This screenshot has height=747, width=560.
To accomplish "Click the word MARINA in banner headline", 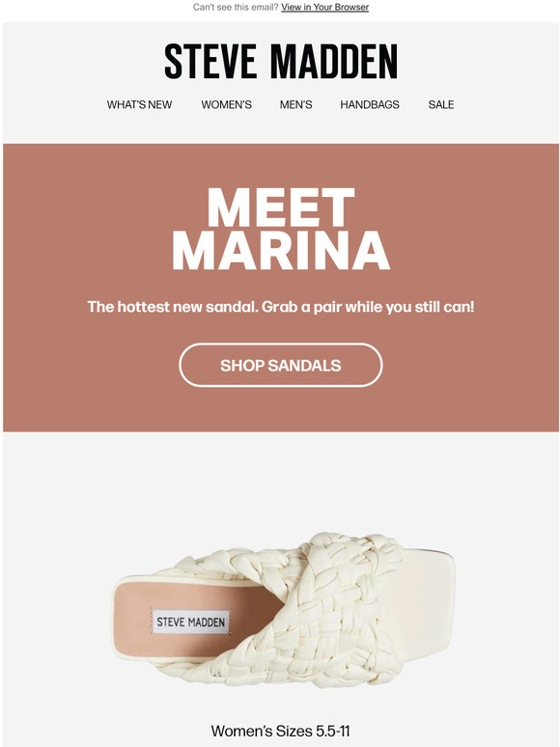I will click(x=281, y=250).
